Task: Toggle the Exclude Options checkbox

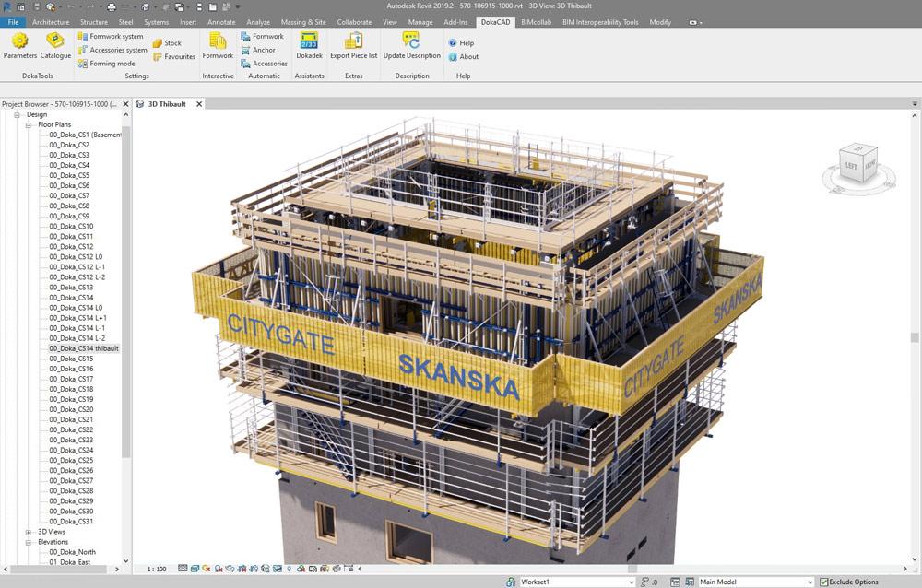Action: (x=824, y=582)
